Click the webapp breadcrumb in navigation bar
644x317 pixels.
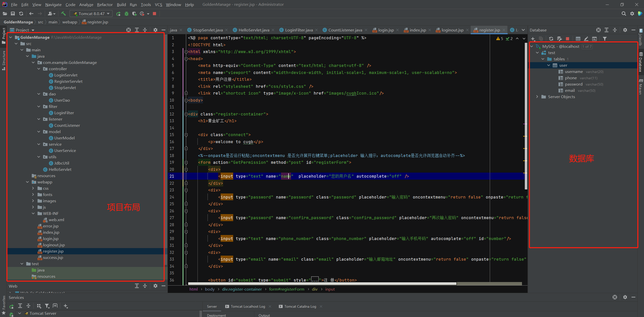[70, 22]
